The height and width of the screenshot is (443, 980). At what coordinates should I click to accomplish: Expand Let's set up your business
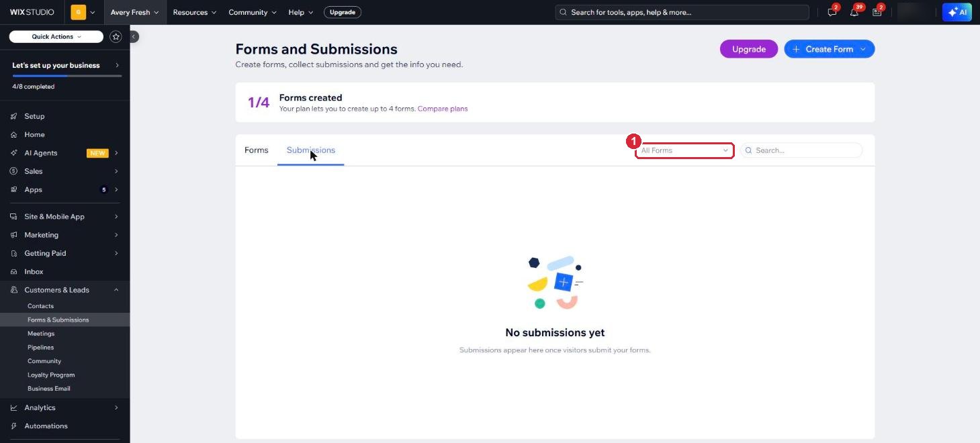coord(66,65)
